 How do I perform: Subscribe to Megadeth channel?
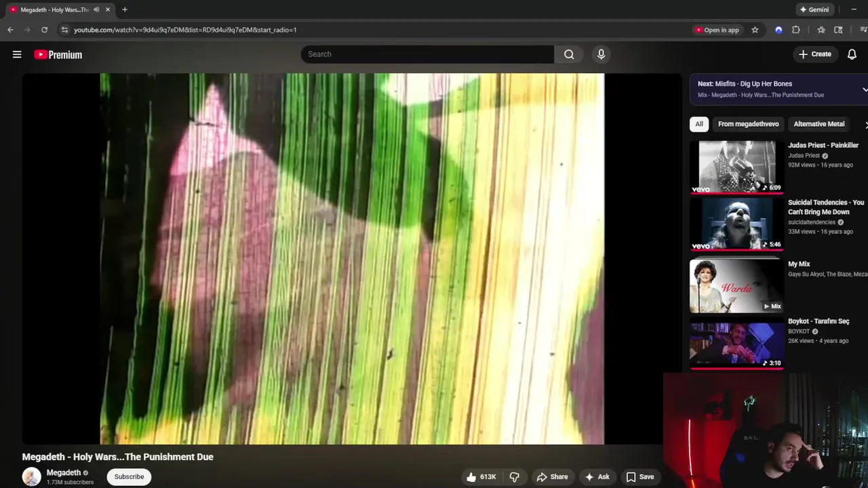[x=129, y=476]
